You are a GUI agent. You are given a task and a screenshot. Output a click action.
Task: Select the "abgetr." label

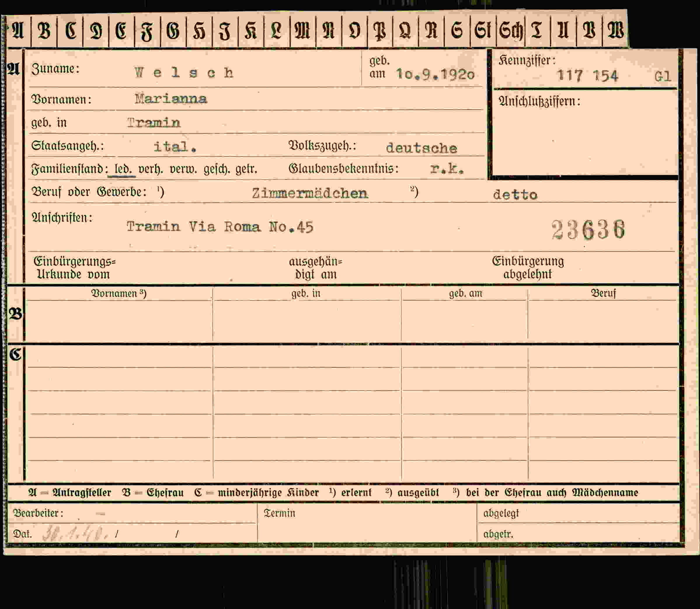[498, 534]
